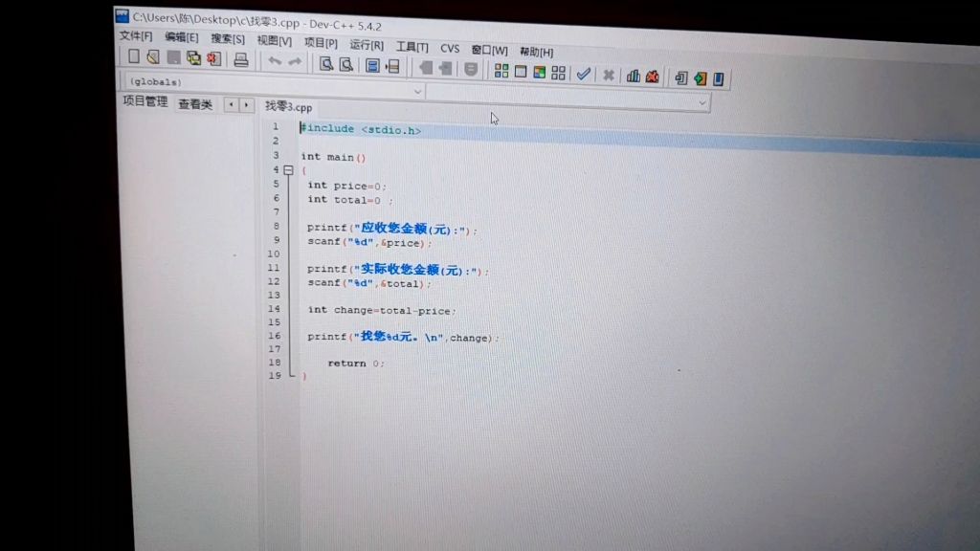This screenshot has width=980, height=551.
Task: Click the printf 应收您金额(元) line
Action: pos(391,229)
